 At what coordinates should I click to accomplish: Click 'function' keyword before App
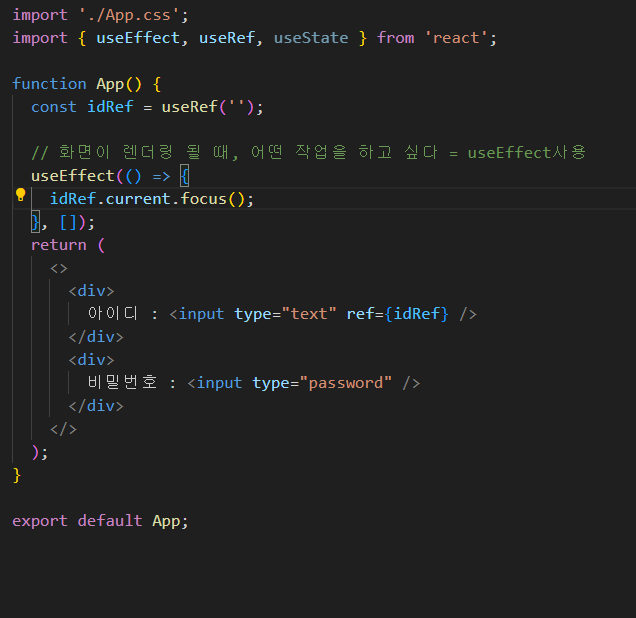(49, 84)
